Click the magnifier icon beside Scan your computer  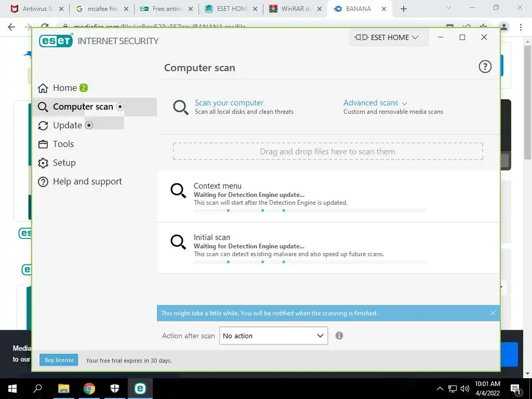[181, 107]
